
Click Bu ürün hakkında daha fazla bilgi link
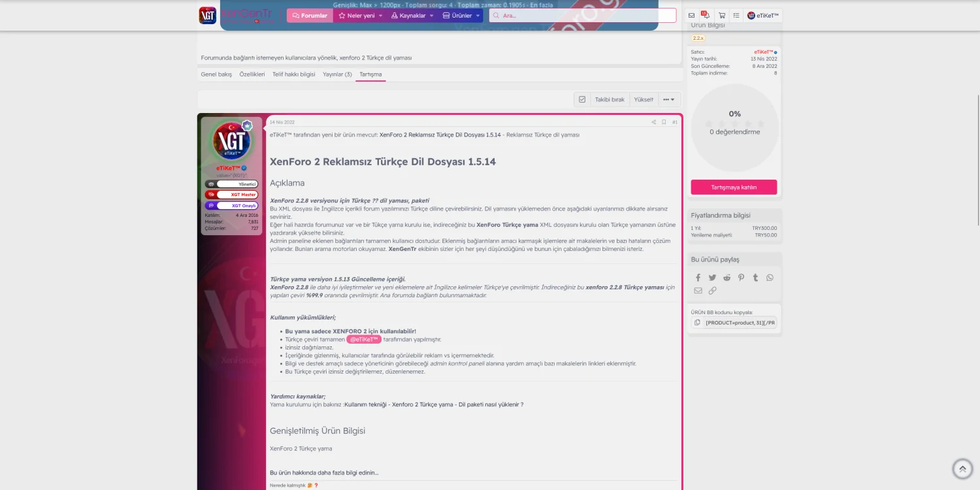click(x=324, y=472)
